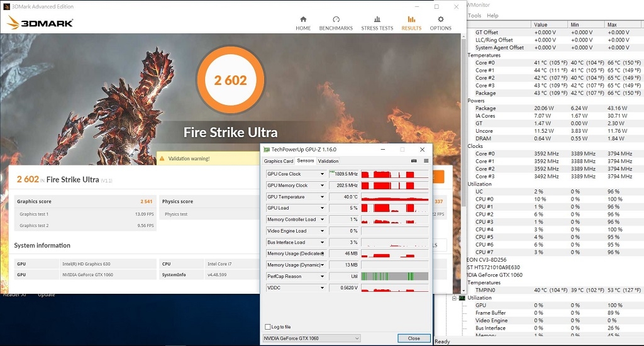644x346 pixels.
Task: Open the VDDC sensor dropdown
Action: 323,288
